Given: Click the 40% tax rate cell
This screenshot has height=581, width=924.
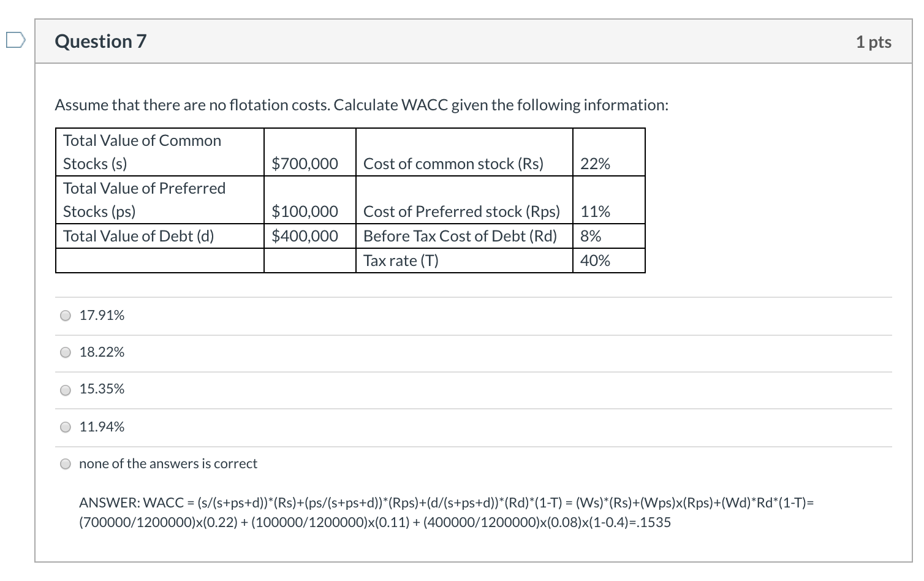Looking at the screenshot, I should (x=594, y=260).
